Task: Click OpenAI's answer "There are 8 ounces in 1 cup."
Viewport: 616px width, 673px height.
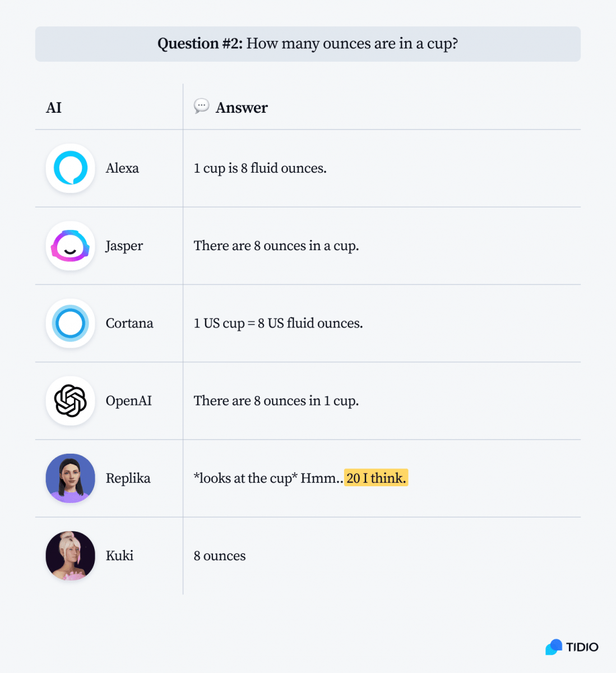Action: click(276, 401)
